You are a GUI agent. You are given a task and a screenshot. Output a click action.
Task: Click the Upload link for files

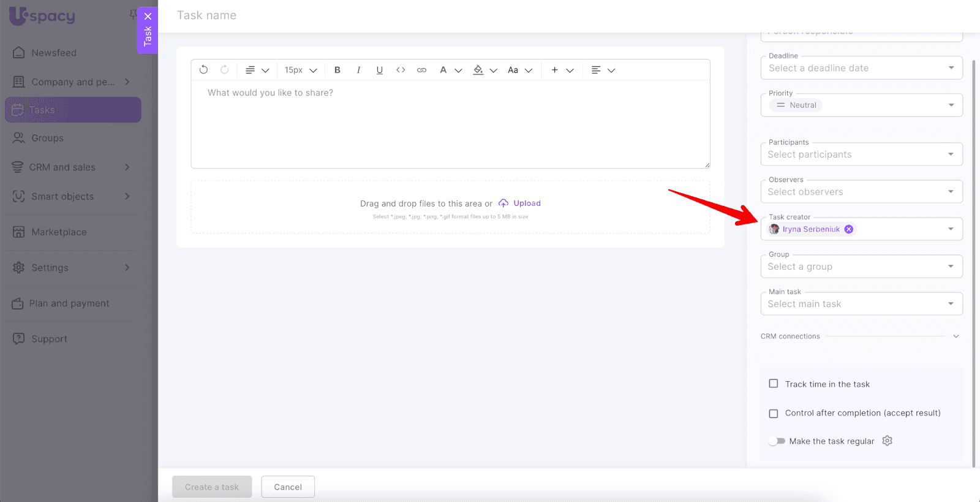click(x=526, y=203)
